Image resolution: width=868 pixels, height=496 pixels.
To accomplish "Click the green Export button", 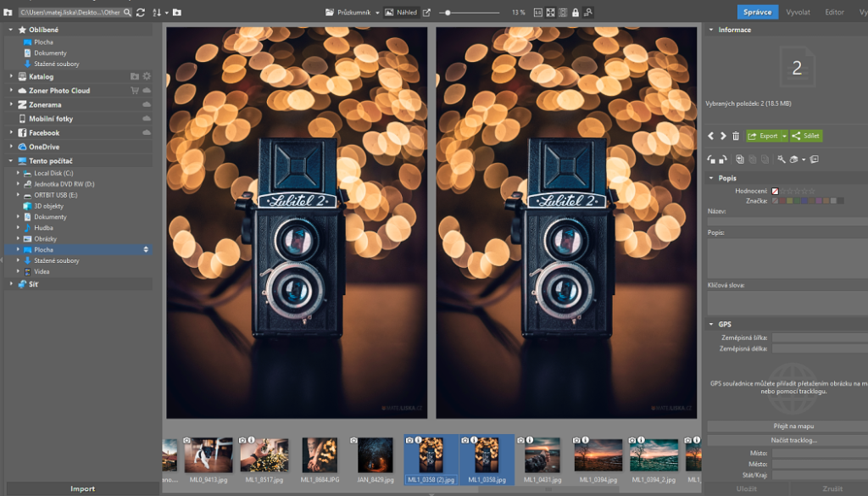I will click(764, 136).
